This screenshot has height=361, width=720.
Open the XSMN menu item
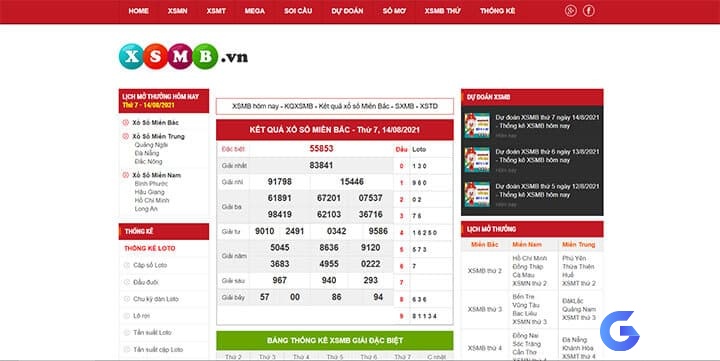point(177,11)
